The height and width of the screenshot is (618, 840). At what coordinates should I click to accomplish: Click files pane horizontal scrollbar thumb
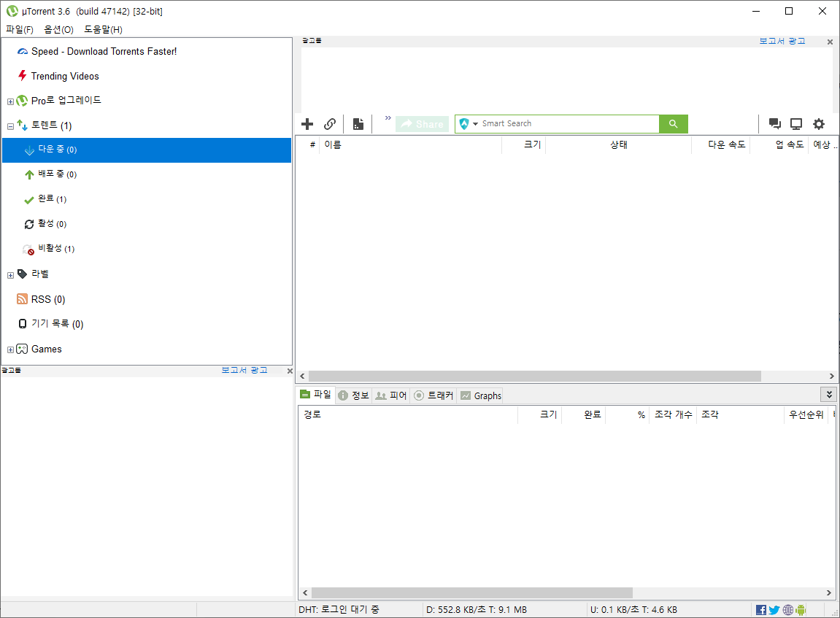pos(472,593)
